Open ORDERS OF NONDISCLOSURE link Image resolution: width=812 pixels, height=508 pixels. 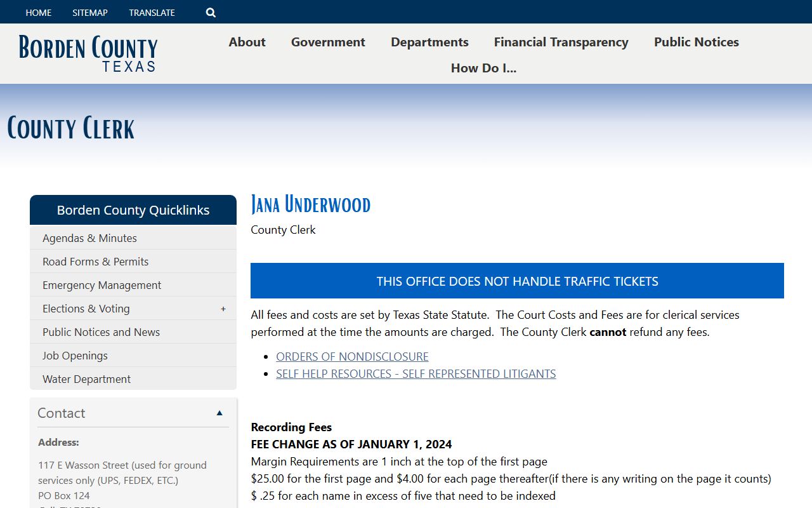tap(352, 357)
